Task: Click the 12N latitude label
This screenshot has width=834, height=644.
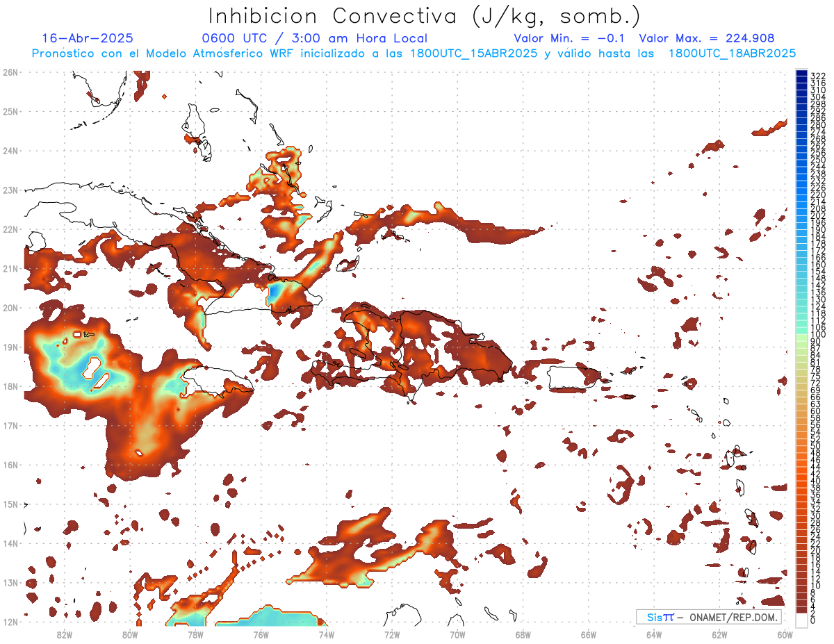Action: 10,621
